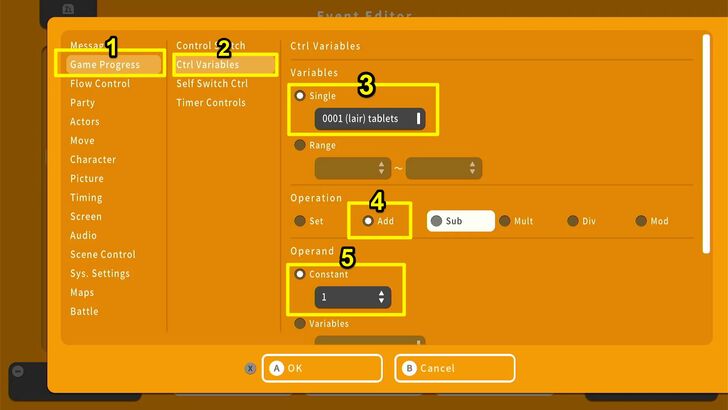Open the Sys. Settings category
Screen dimensions: 728x410
100,273
